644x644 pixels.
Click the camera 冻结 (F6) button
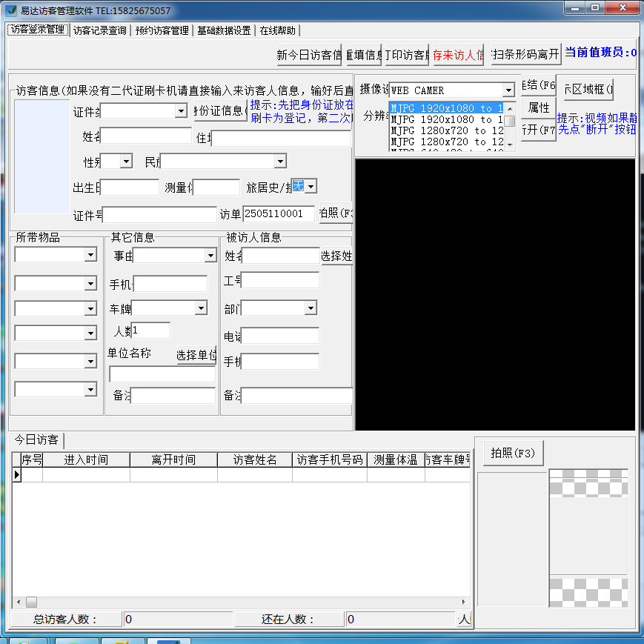(539, 85)
